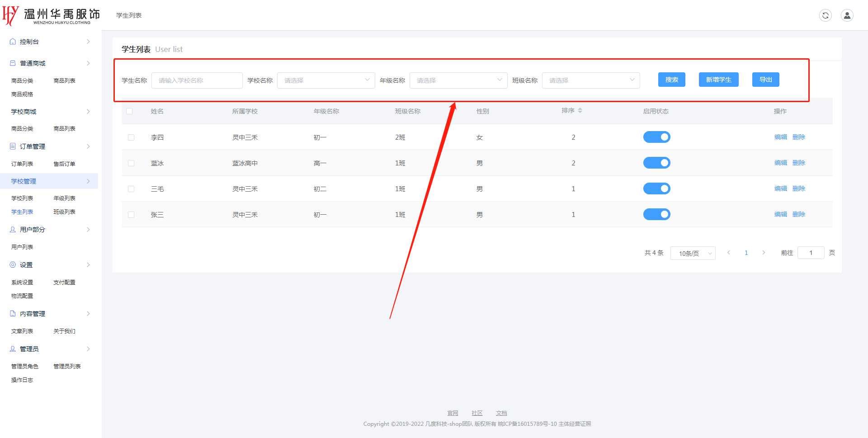Go to 订单列表 in the sidebar
This screenshot has height=438, width=868.
[22, 164]
